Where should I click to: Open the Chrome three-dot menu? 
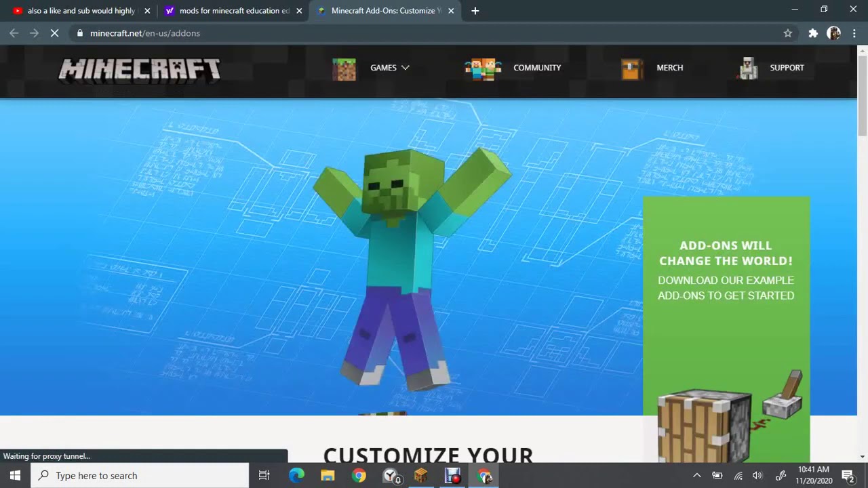click(854, 33)
